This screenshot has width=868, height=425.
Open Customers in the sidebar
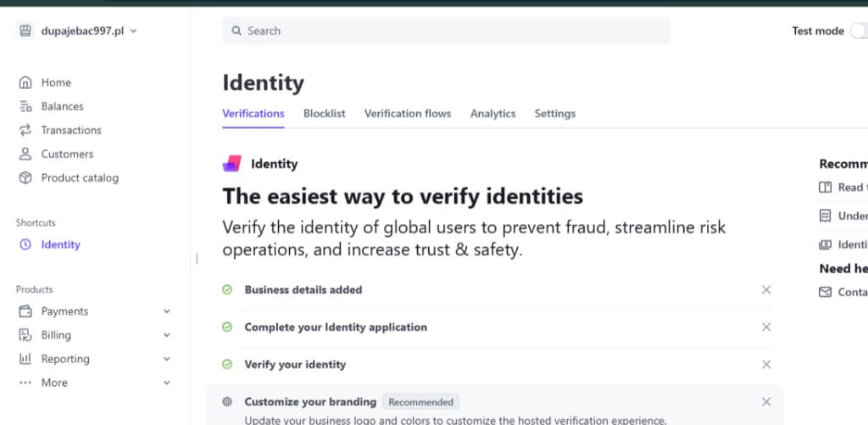click(x=67, y=154)
